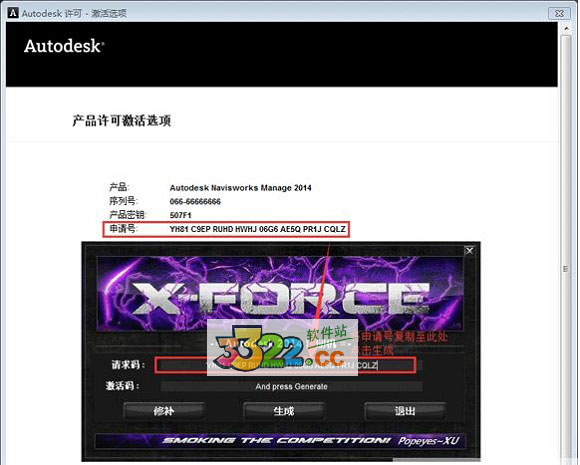Viewport: 580px width, 465px height.
Task: Click the 生成 generate button
Action: click(x=284, y=411)
